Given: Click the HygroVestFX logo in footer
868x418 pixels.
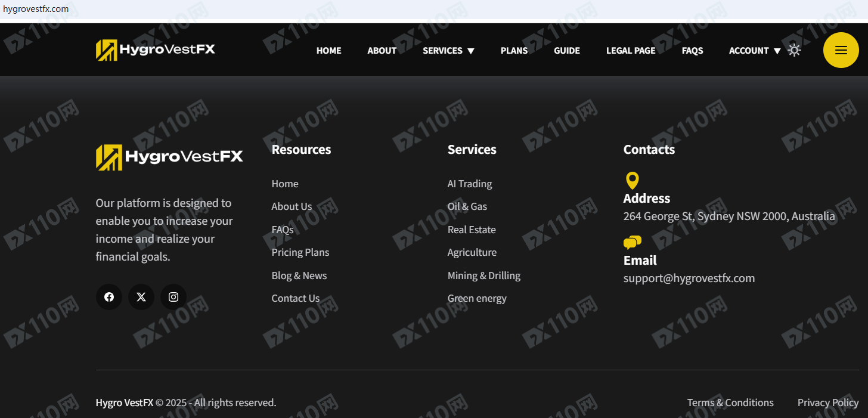Looking at the screenshot, I should pos(169,157).
